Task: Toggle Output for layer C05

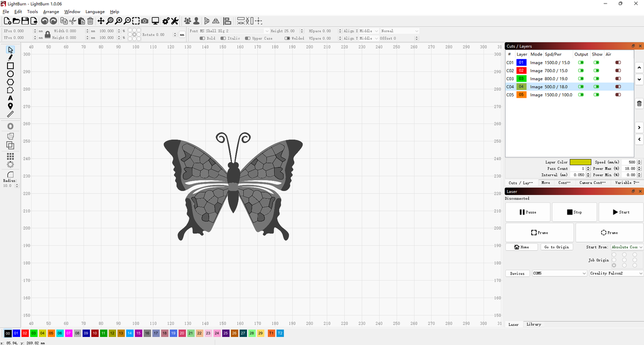Action: pos(581,95)
